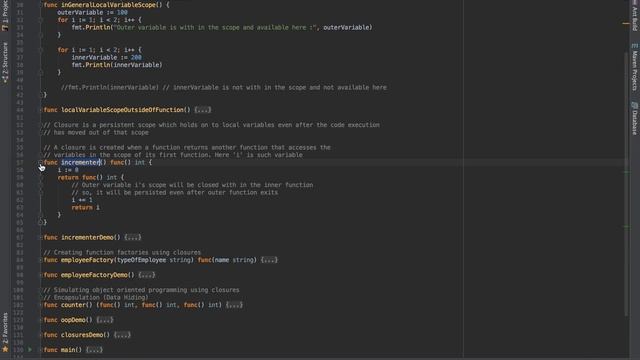Click the Maven icon in right stripe
The width and height of the screenshot is (640, 360).
634,46
